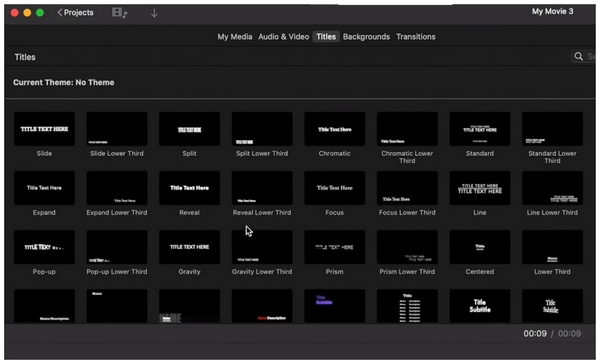Select the title with purple Subtitle text
Viewport: 600px width, 364px height.
pos(334,306)
